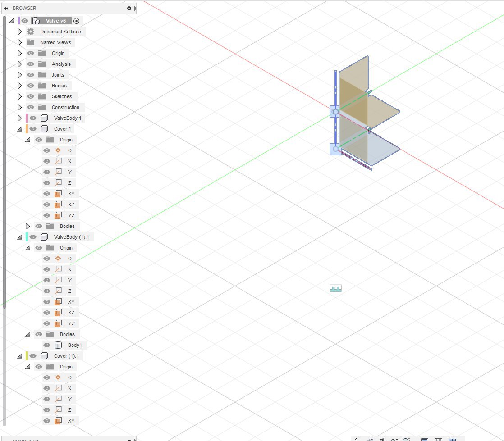Select X axis icon in Cover:1 origin
Image resolution: width=504 pixels, height=441 pixels.
[x=58, y=161]
